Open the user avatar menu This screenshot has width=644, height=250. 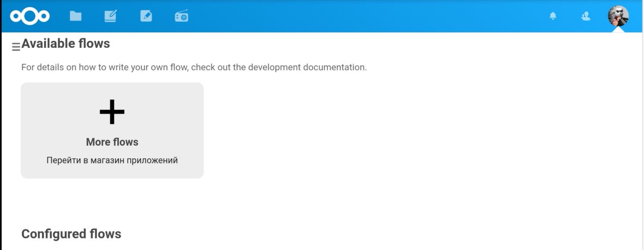[618, 16]
